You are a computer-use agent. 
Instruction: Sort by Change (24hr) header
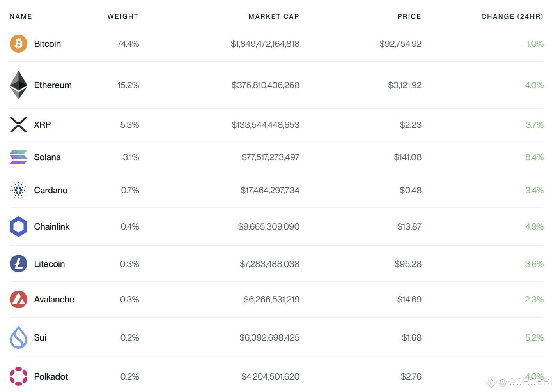pyautogui.click(x=512, y=16)
